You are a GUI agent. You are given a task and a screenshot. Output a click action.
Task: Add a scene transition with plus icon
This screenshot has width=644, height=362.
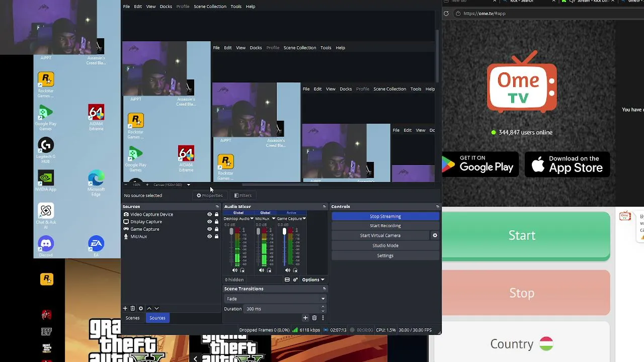[305, 318]
